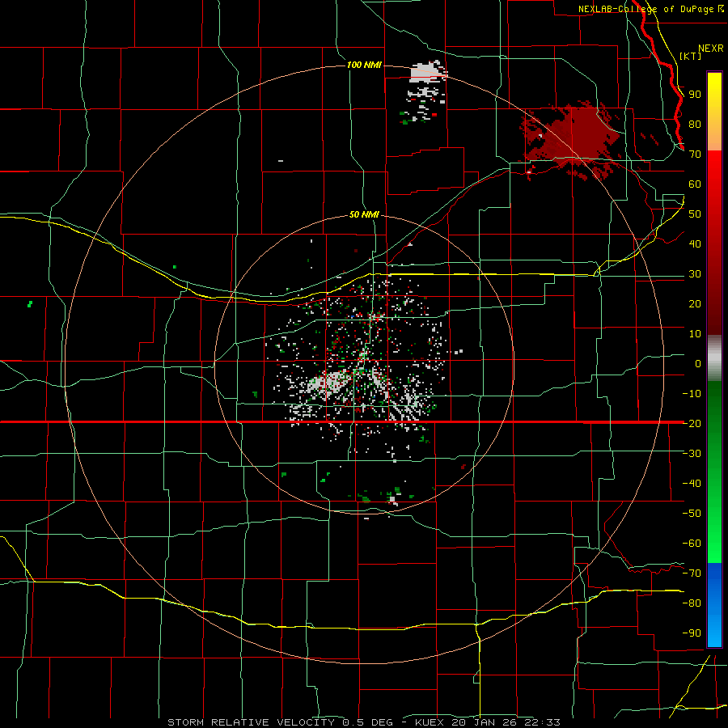
Task: Click the dense gray echo cluster near radar center
Action: point(330,382)
